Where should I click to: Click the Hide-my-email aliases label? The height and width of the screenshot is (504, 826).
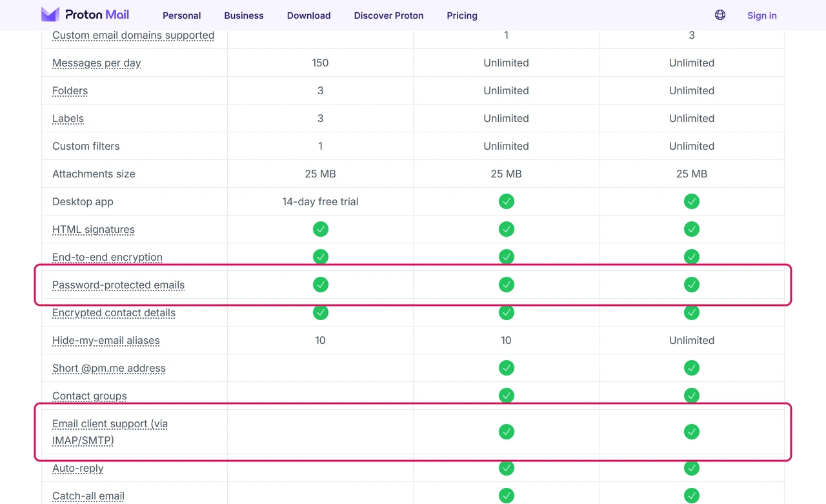tap(106, 341)
